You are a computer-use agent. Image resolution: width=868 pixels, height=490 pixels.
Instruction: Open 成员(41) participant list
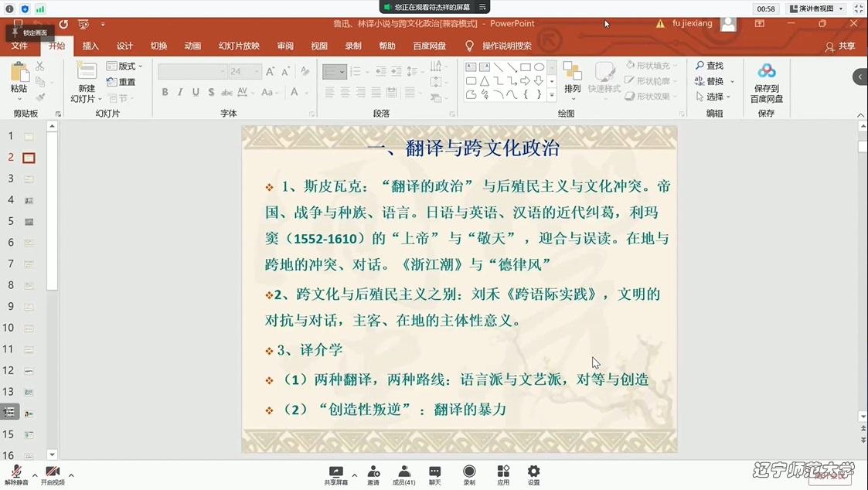(x=403, y=473)
